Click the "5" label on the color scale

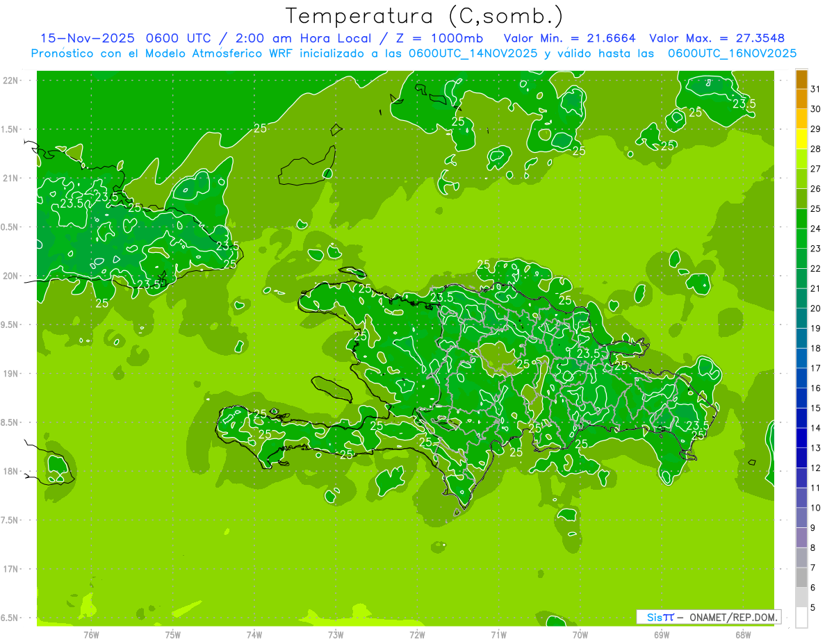tap(813, 608)
